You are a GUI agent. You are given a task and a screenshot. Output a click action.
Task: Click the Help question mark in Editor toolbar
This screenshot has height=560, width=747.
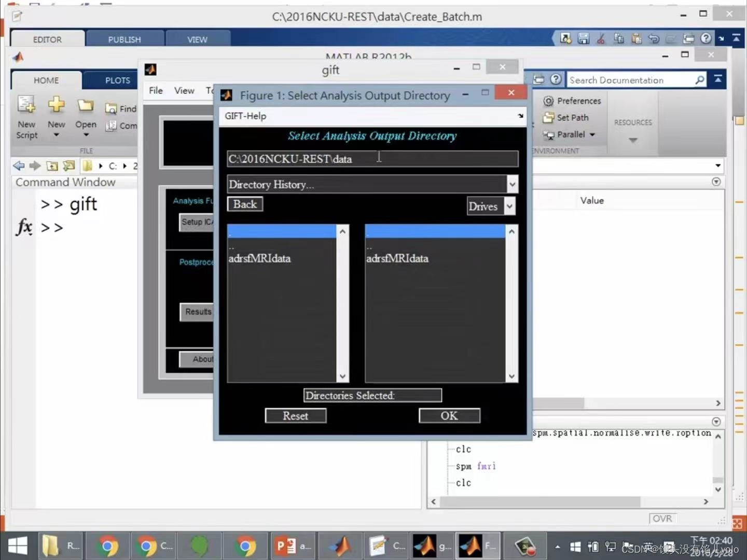pyautogui.click(x=706, y=38)
